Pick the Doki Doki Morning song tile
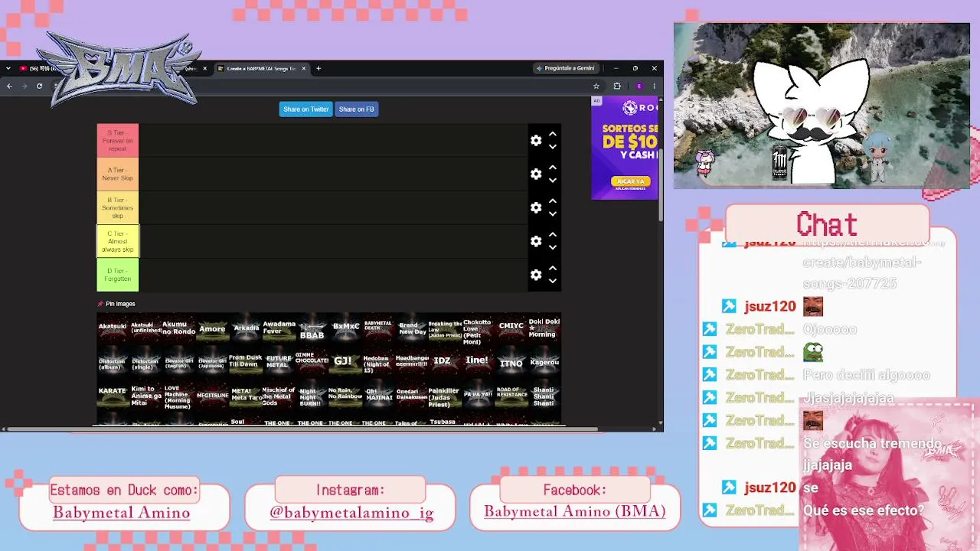This screenshot has width=980, height=551. 544,328
